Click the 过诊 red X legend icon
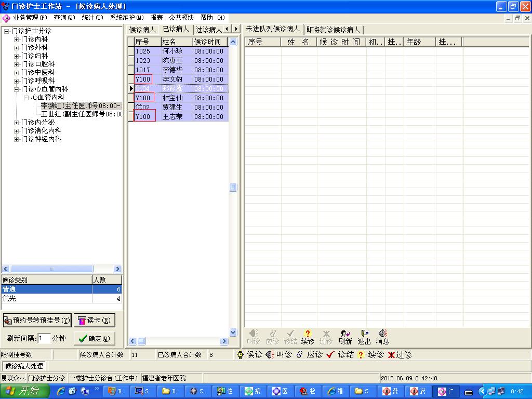532x399 pixels. pyautogui.click(x=391, y=355)
